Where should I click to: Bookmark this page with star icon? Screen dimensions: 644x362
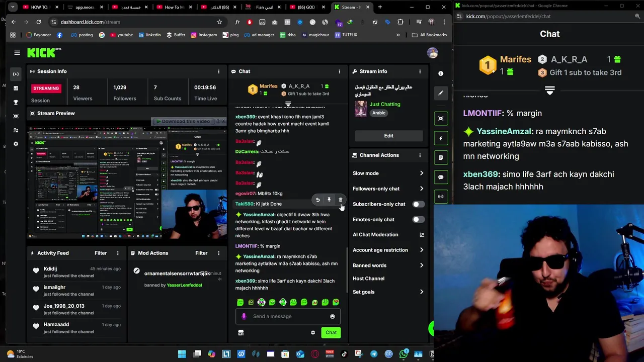[219, 22]
